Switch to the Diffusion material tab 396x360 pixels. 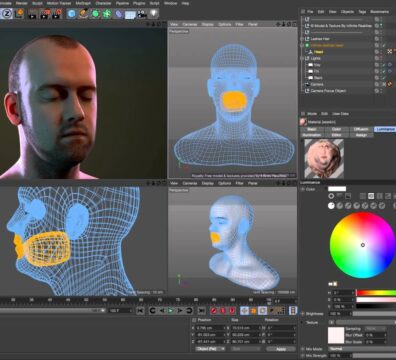point(361,129)
